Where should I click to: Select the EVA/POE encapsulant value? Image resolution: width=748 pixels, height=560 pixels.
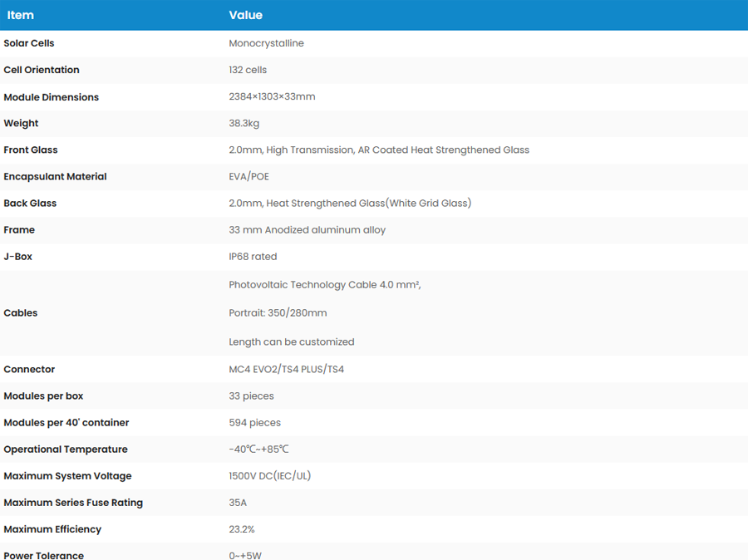click(x=249, y=176)
